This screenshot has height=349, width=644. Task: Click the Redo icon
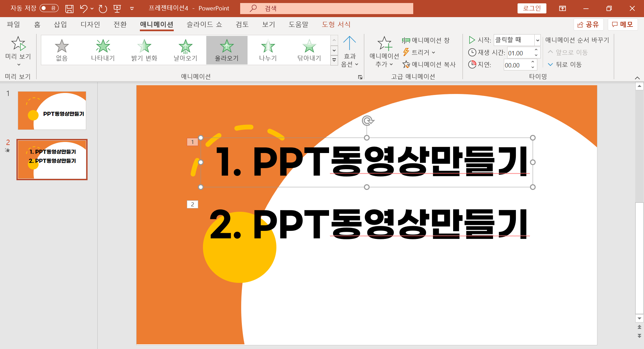103,8
